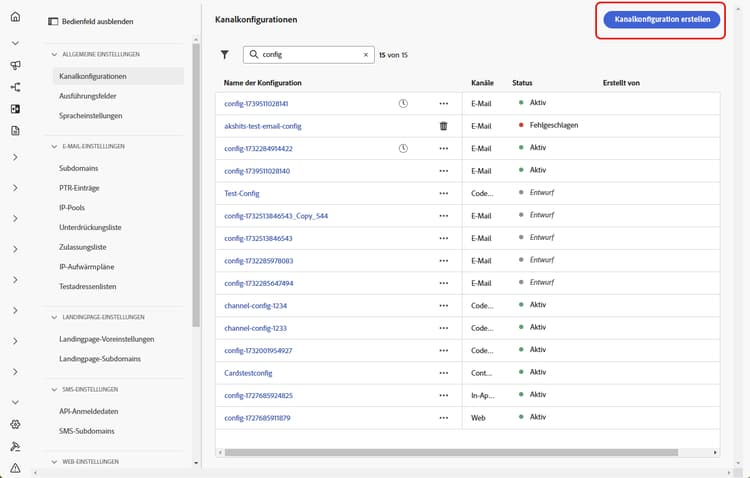Open more actions for channel-config-1234
Screen dimensions: 750x478
pyautogui.click(x=443, y=306)
